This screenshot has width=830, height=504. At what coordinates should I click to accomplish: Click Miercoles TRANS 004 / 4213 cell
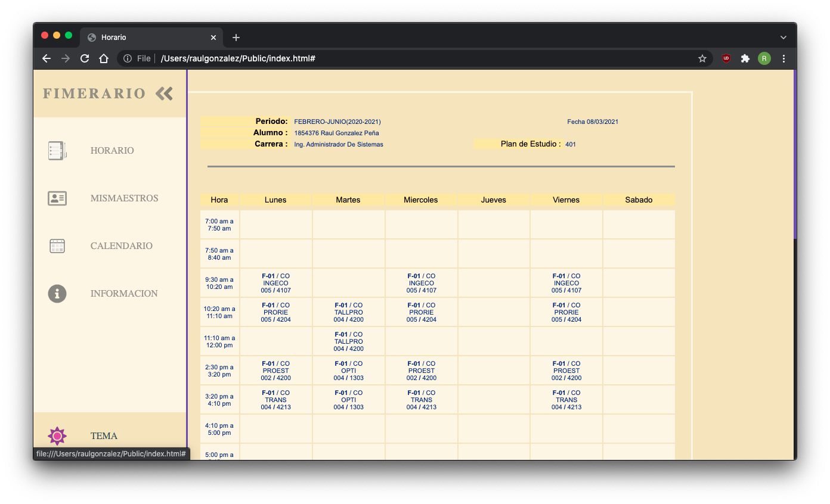421,400
